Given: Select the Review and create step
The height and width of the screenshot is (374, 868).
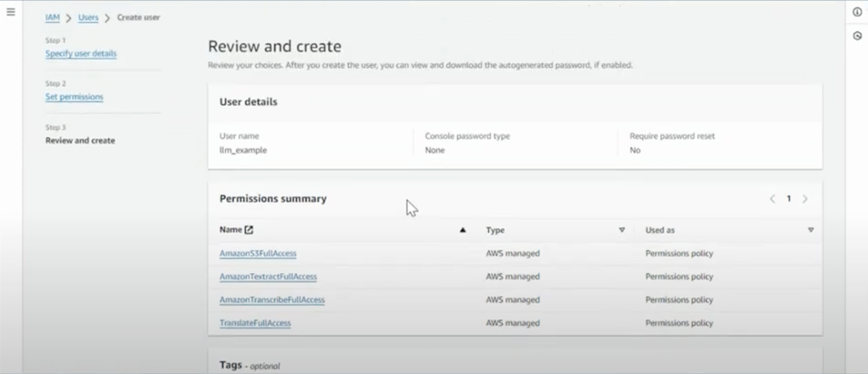Looking at the screenshot, I should pyautogui.click(x=80, y=141).
